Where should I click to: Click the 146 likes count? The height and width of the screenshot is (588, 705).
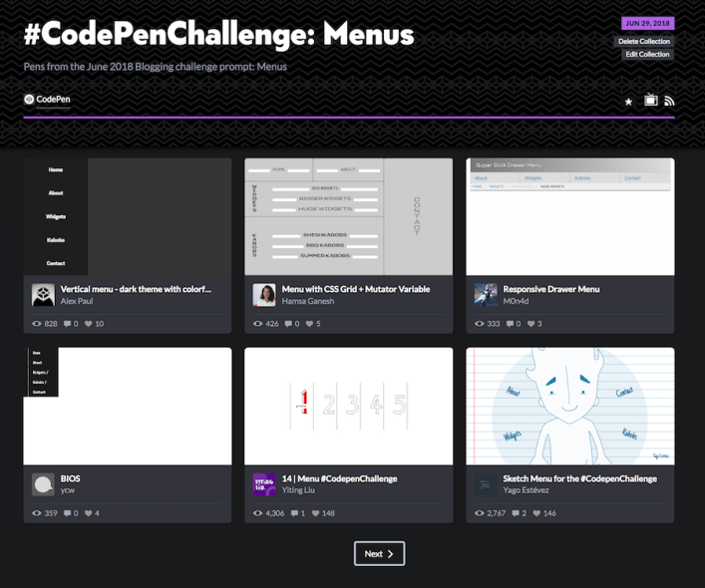(549, 513)
